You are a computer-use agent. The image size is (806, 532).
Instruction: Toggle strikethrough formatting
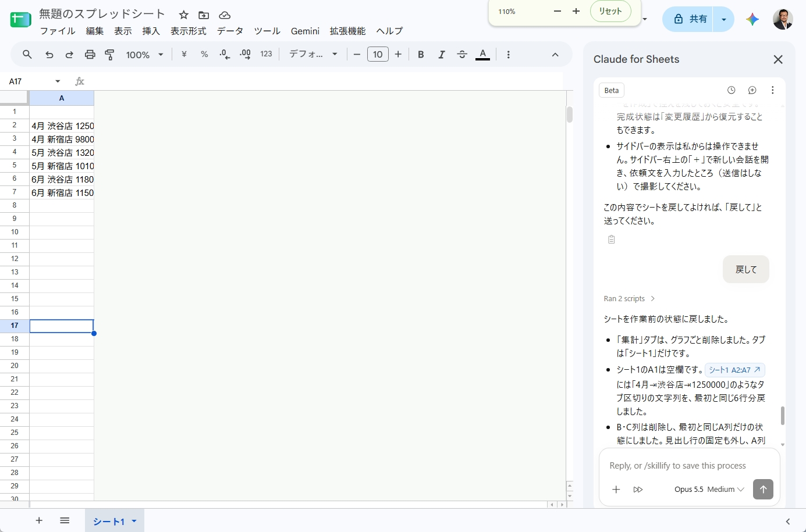coord(462,55)
